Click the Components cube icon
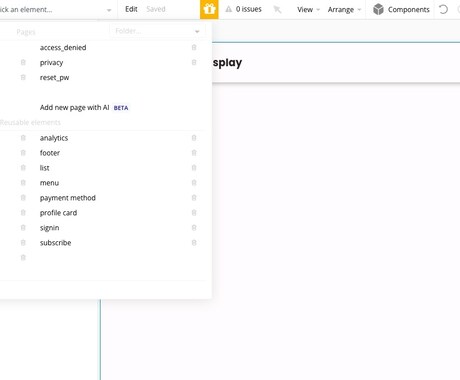Image resolution: width=460 pixels, height=380 pixels. pyautogui.click(x=378, y=9)
